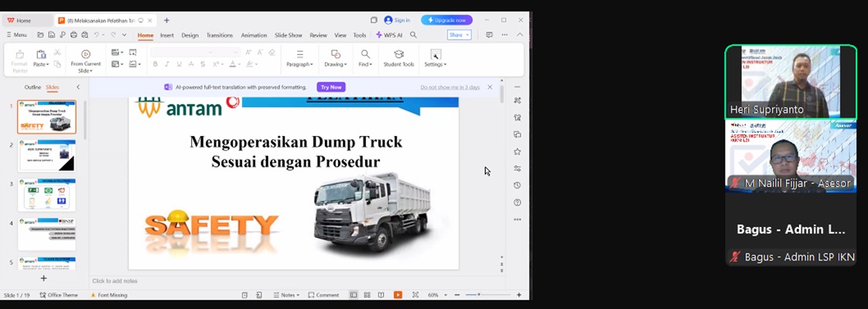This screenshot has height=309, width=868.
Task: Switch to the Outline panel tab
Action: point(32,87)
